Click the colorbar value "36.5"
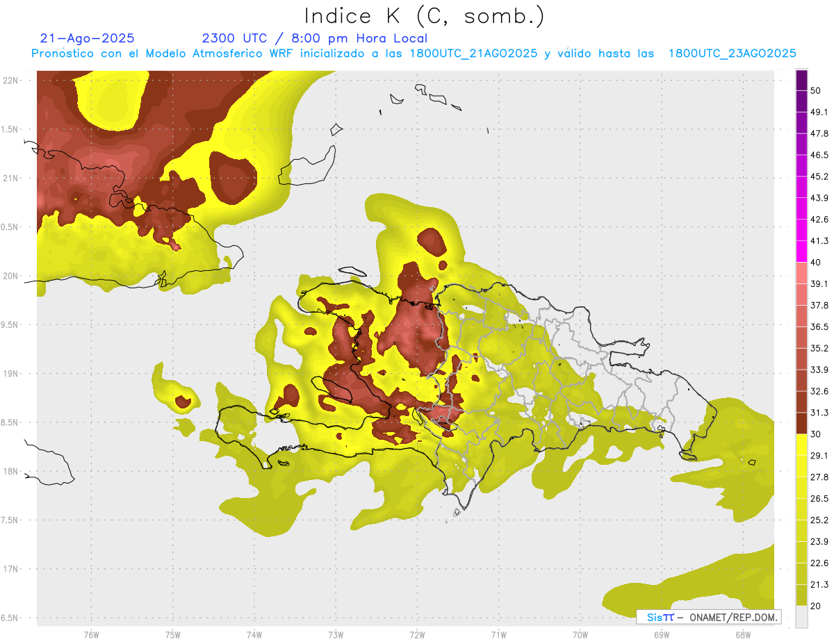834x644 pixels. click(x=819, y=327)
